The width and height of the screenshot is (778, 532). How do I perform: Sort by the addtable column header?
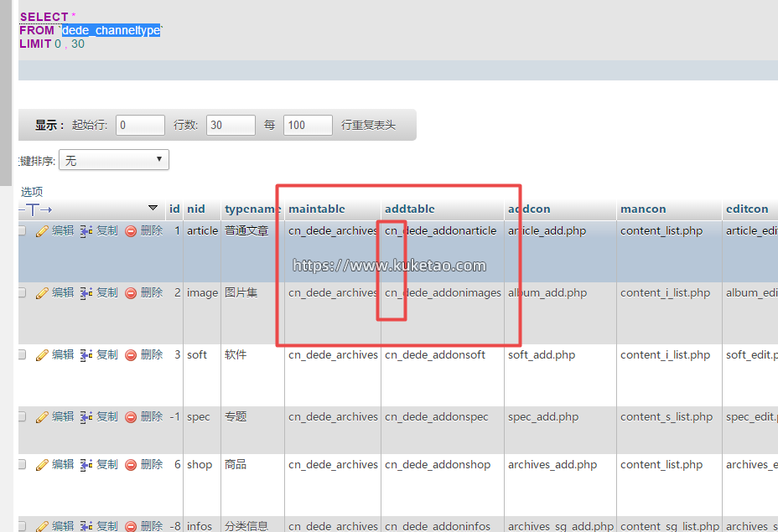pos(410,209)
